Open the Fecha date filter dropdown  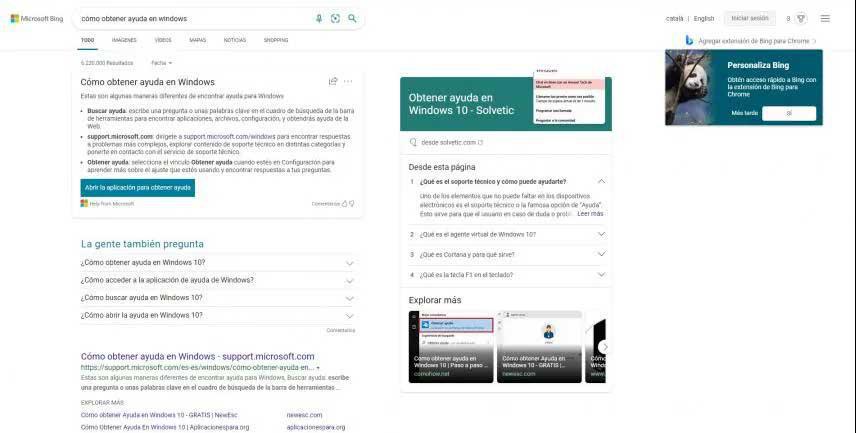pyautogui.click(x=162, y=63)
